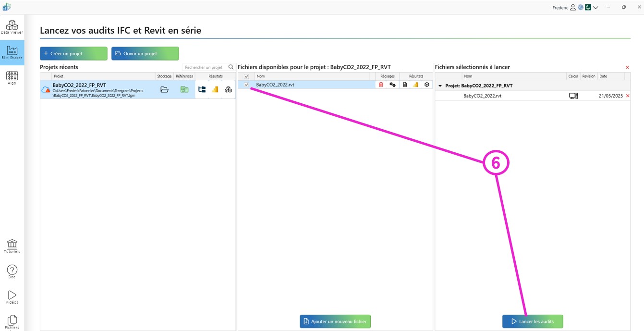Viewport: 644px width, 331px height.
Task: Uncheck the BabyCO2_2022.rvt file checkbox
Action: coord(247,85)
